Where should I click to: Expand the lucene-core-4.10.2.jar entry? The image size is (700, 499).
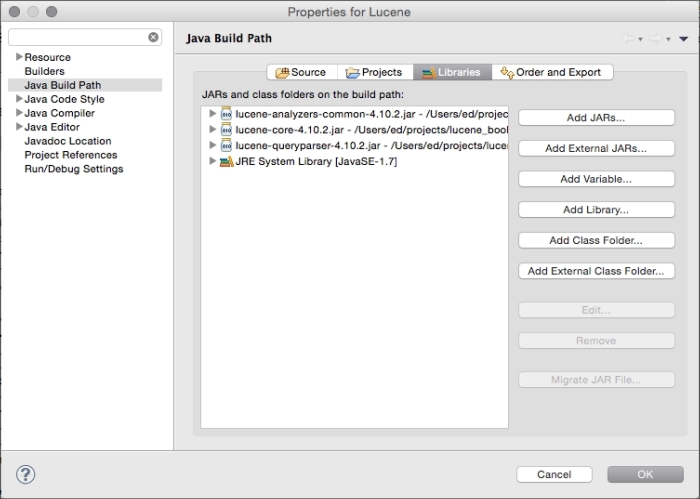212,130
